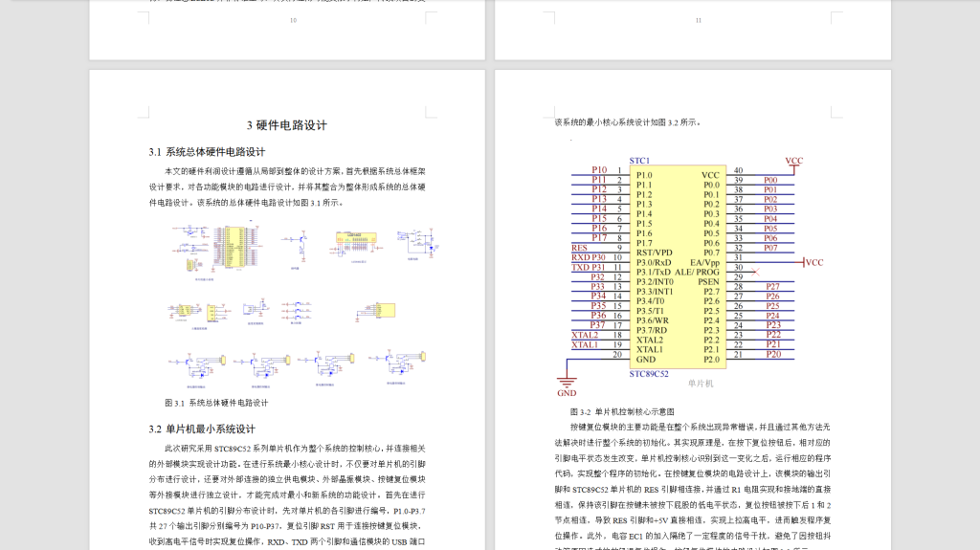The image size is (980, 550).
Task: Click the section heading "3.2 单片机最小系统设计"
Action: (x=202, y=429)
